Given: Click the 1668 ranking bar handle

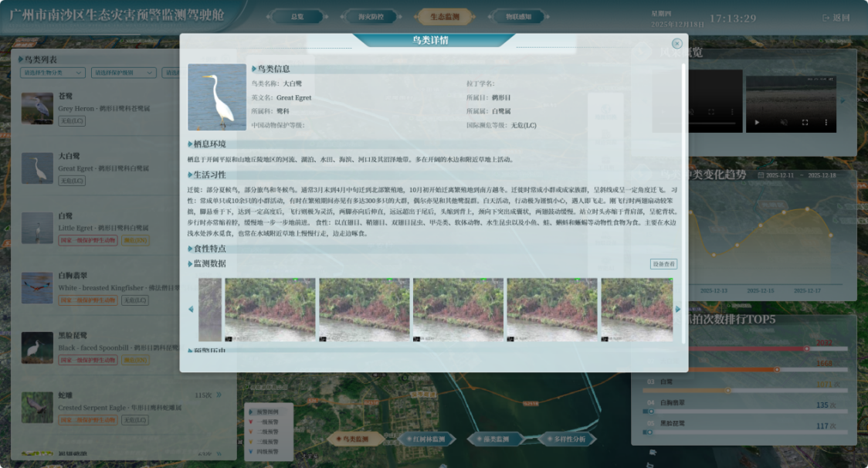Looking at the screenshot, I should 777,369.
